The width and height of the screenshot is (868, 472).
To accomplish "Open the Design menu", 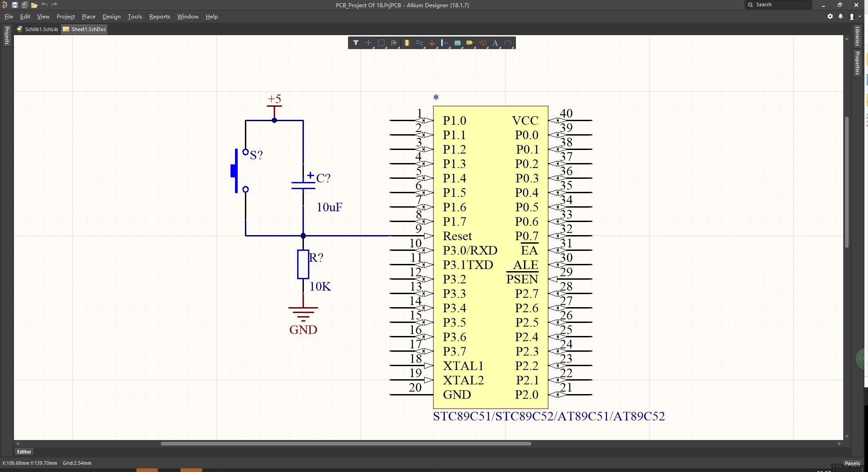I will pyautogui.click(x=111, y=16).
